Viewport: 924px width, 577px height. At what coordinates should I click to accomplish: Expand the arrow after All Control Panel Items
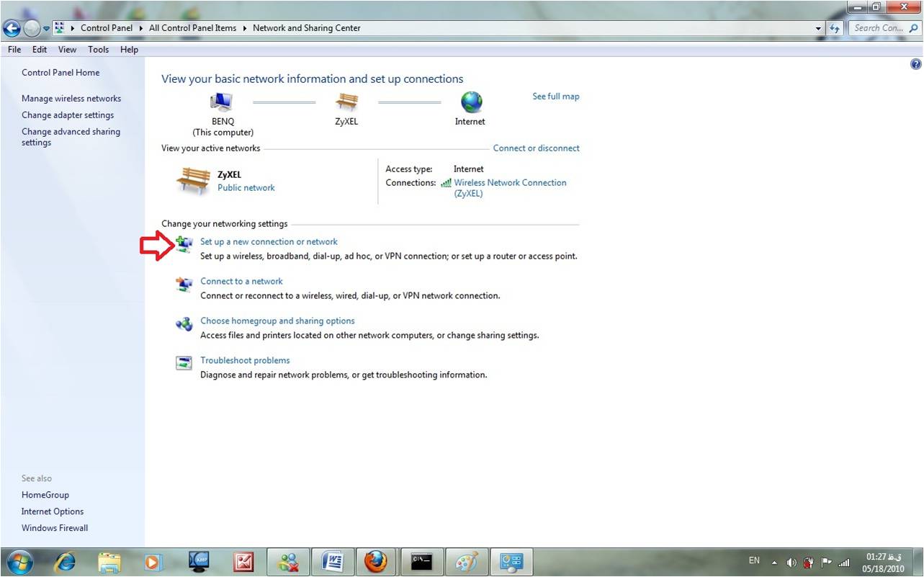[x=244, y=28]
